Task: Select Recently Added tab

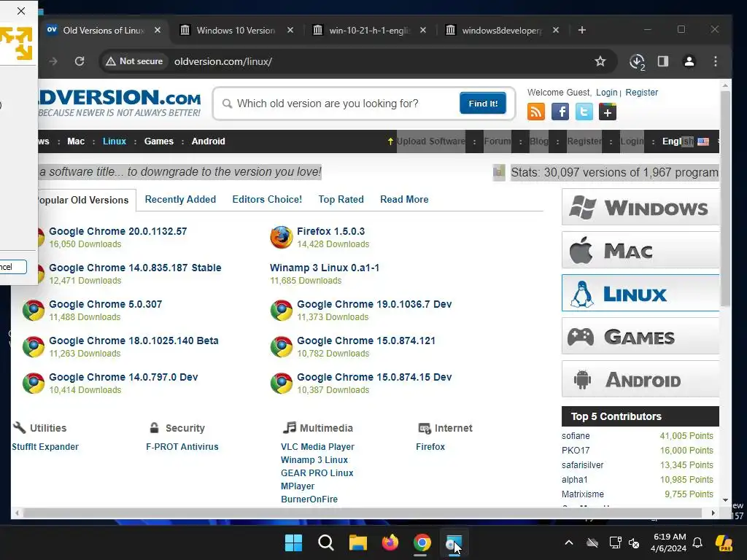Action: tap(180, 199)
